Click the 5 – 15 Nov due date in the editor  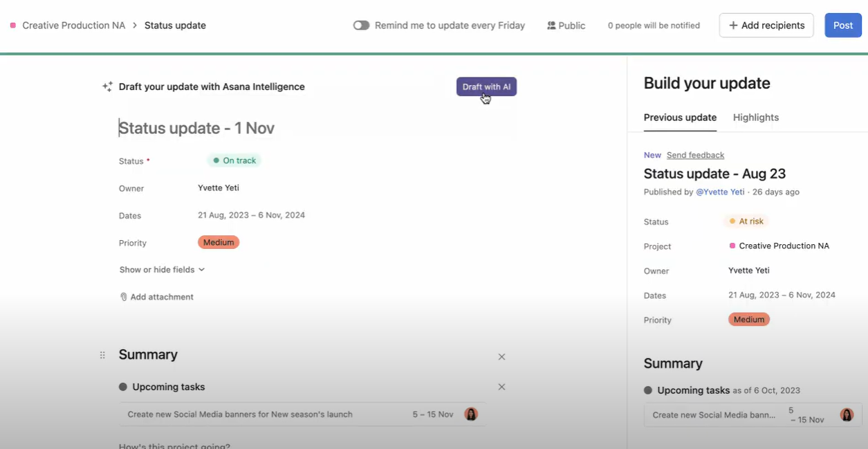pyautogui.click(x=433, y=414)
